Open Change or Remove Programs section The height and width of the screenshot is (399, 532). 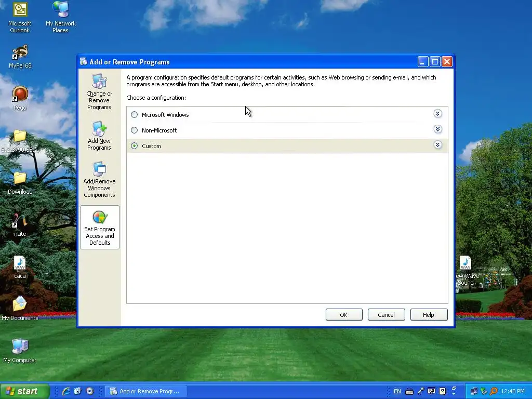tap(99, 91)
